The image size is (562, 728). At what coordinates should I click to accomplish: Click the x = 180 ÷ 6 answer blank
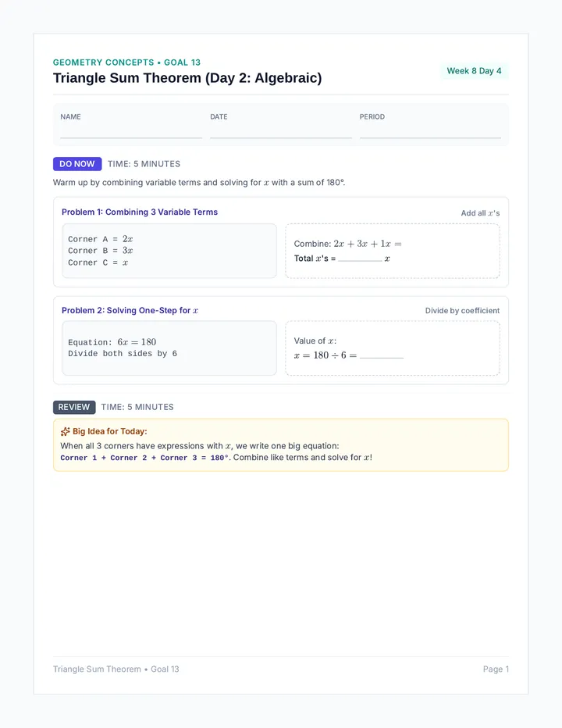tap(382, 355)
